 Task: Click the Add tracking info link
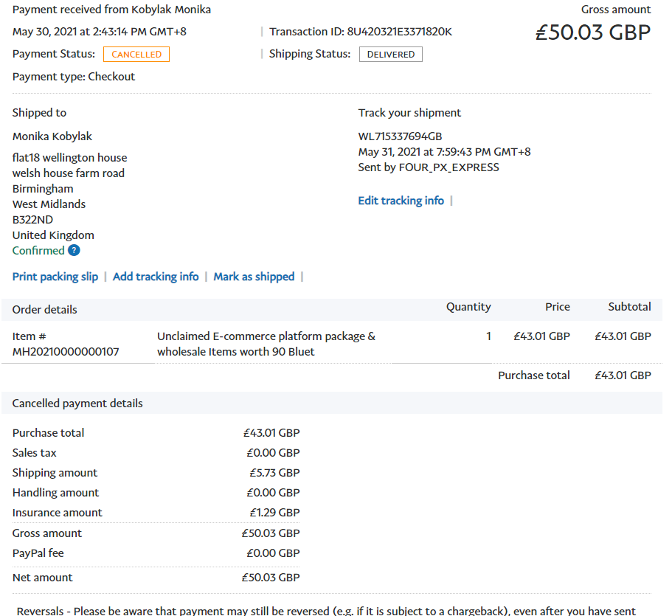click(x=156, y=277)
